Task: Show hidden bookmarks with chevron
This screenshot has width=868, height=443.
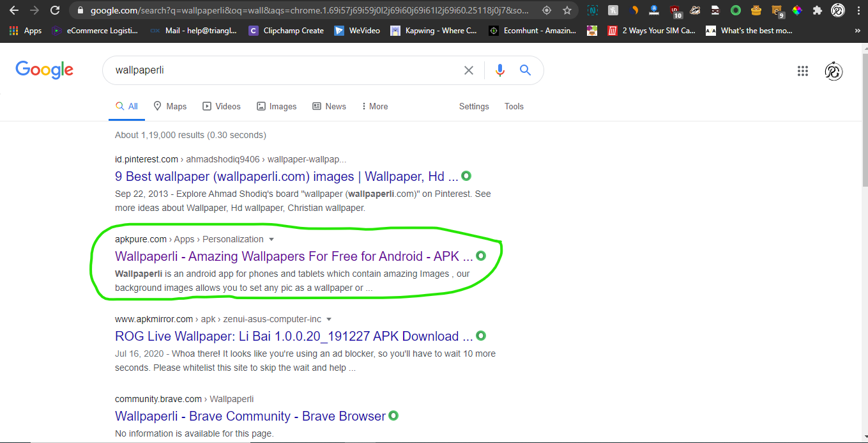Action: (857, 31)
